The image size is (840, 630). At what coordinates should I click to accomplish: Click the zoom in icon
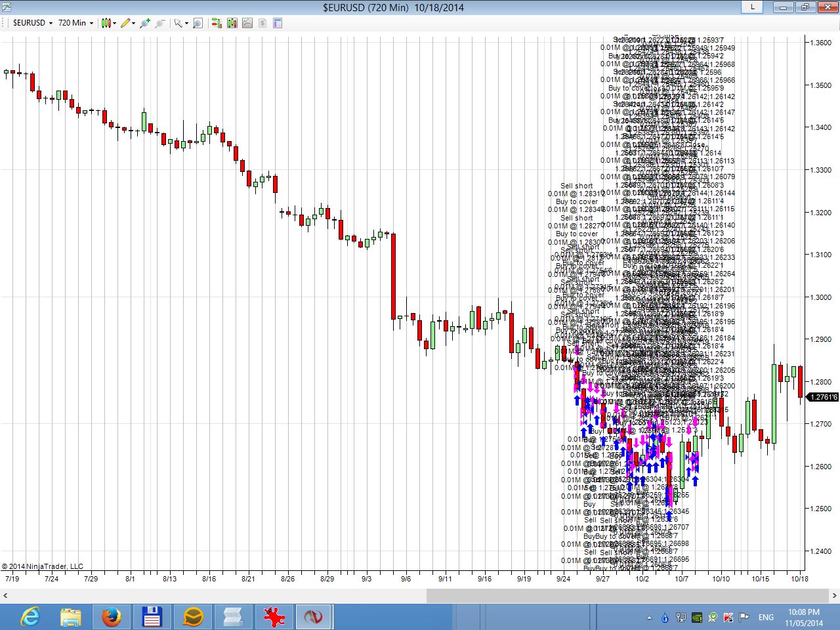pyautogui.click(x=145, y=23)
